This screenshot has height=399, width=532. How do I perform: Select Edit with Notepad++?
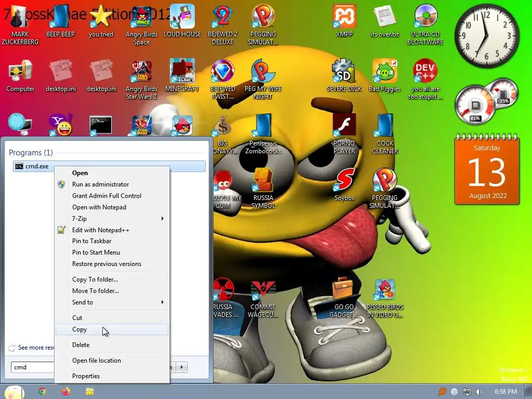(x=112, y=230)
